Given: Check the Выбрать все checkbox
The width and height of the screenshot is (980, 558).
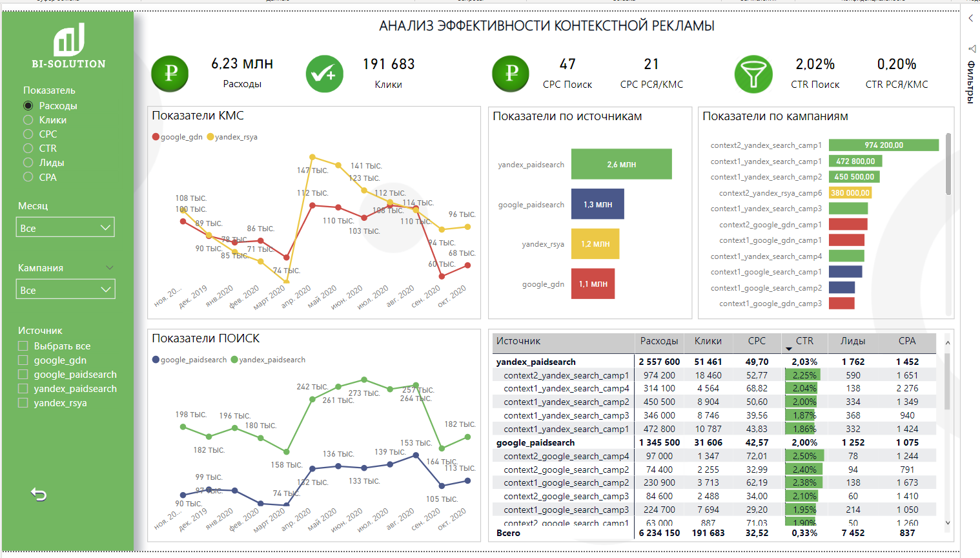Looking at the screenshot, I should (23, 346).
